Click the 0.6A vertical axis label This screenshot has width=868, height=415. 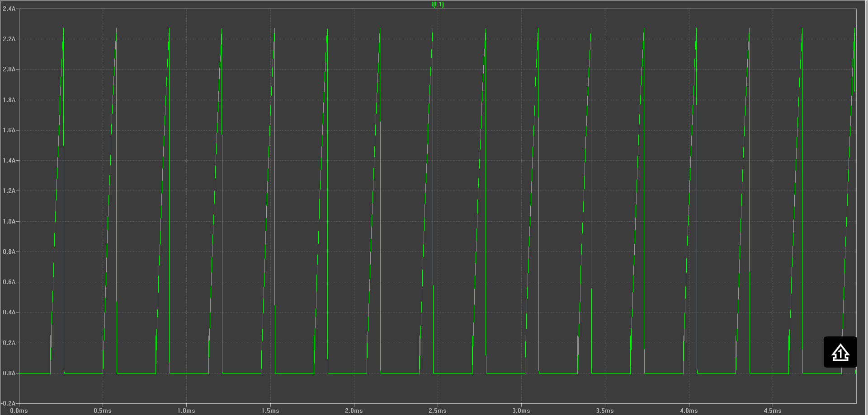[9, 282]
